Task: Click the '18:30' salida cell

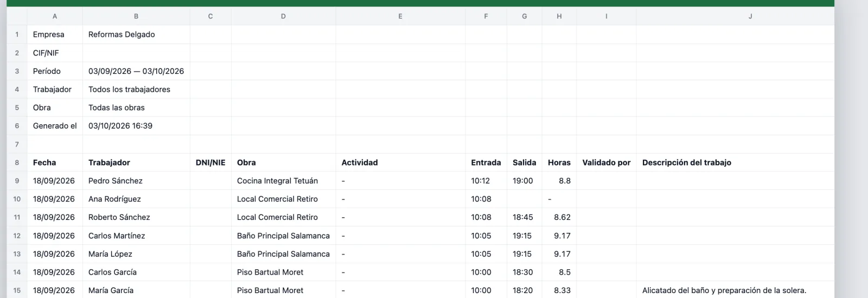Action: point(524,272)
